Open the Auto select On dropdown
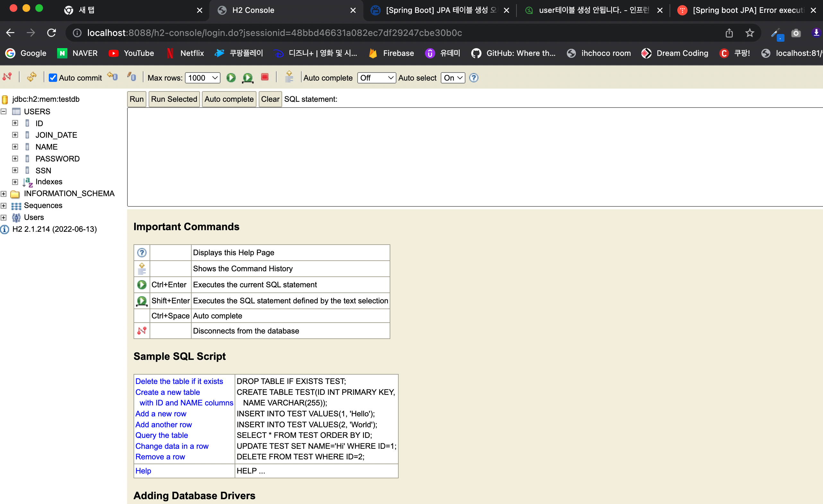This screenshot has width=823, height=504. coord(453,78)
